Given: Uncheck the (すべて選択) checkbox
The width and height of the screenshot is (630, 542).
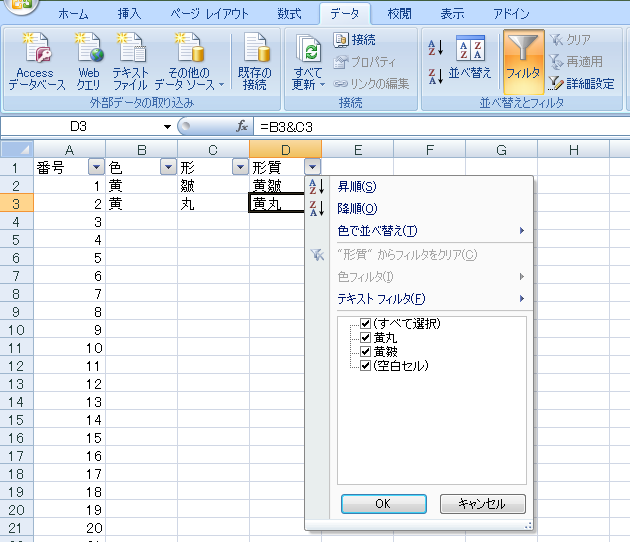Looking at the screenshot, I should point(366,324).
